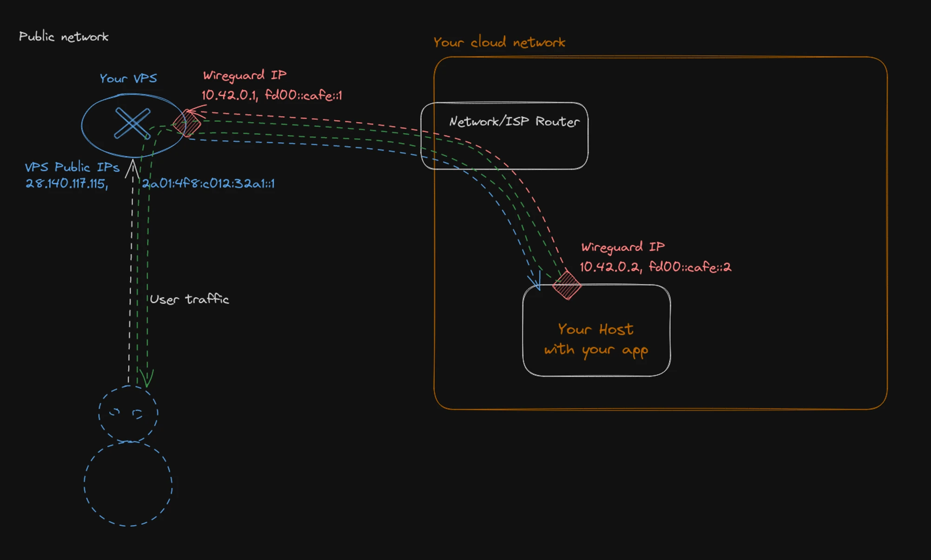931x560 pixels.
Task: Select the blue arrowhead entering host box
Action: pyautogui.click(x=535, y=280)
